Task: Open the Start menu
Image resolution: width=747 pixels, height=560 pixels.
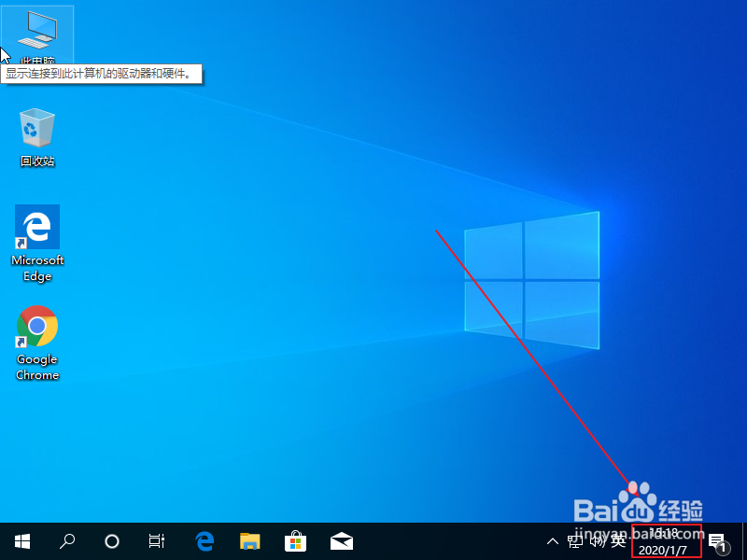Action: click(21, 541)
